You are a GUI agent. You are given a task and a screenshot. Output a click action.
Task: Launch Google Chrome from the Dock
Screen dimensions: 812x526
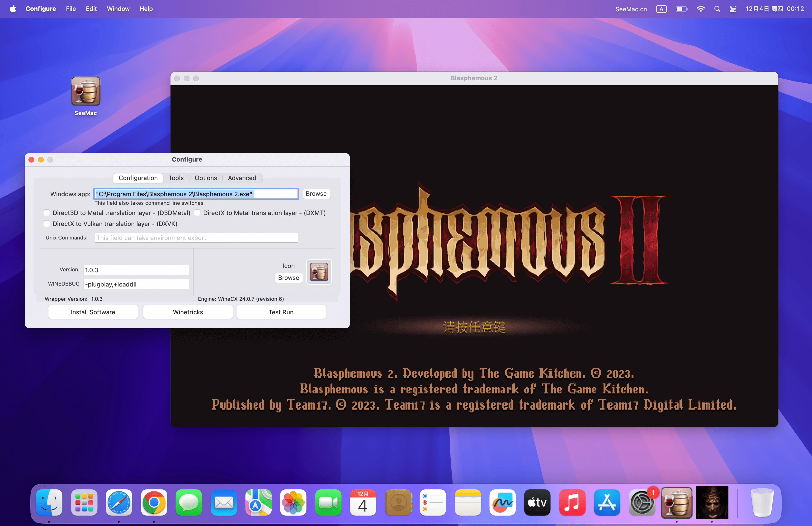click(x=154, y=502)
